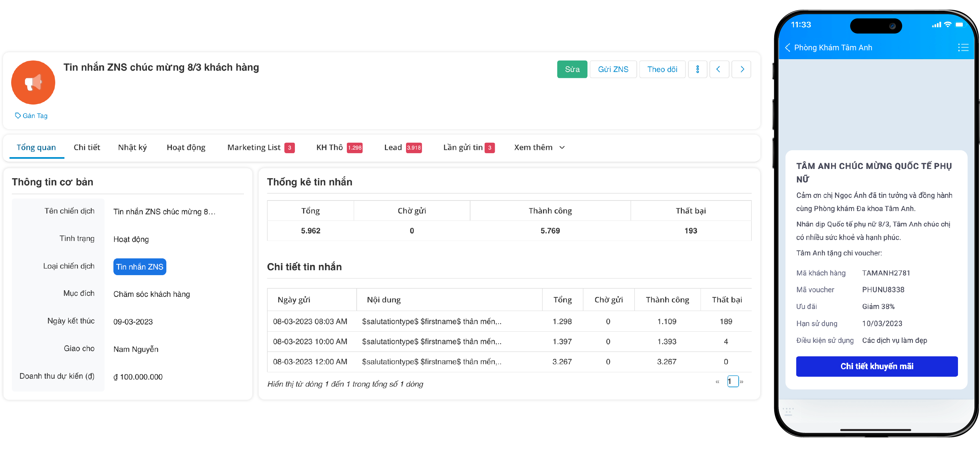This screenshot has width=980, height=451.
Task: Click the page number input field
Action: [732, 381]
